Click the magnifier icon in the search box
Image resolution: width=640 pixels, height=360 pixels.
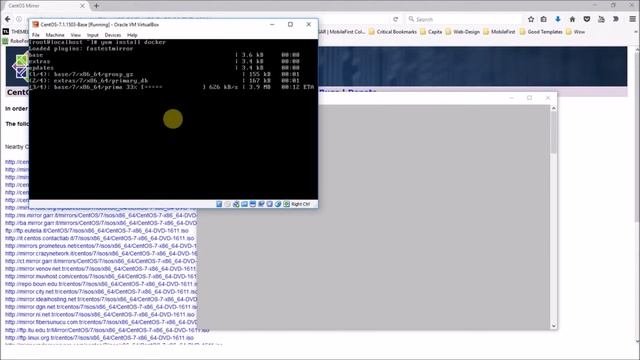point(411,19)
